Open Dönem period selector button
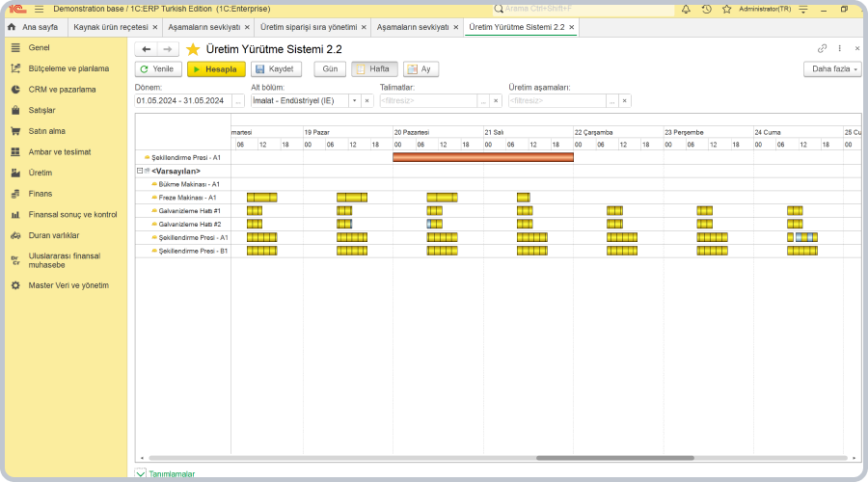The width and height of the screenshot is (868, 482). pyautogui.click(x=238, y=100)
